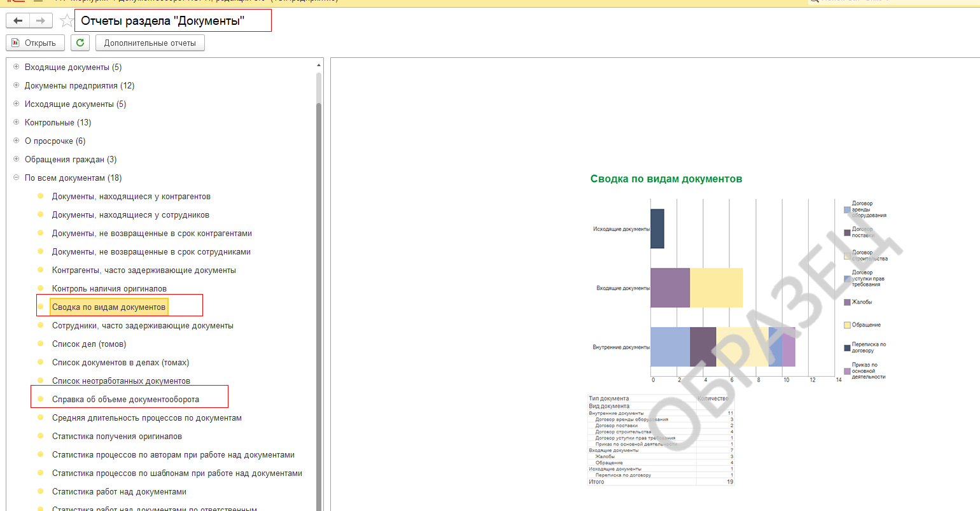Image resolution: width=980 pixels, height=511 pixels.
Task: Select Справка об объеме документооборота report
Action: (125, 400)
